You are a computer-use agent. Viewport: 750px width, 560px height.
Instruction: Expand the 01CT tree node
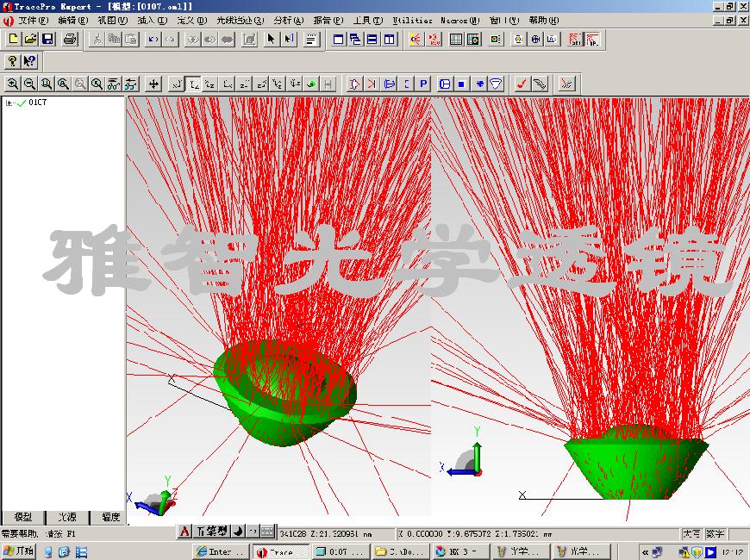click(9, 103)
